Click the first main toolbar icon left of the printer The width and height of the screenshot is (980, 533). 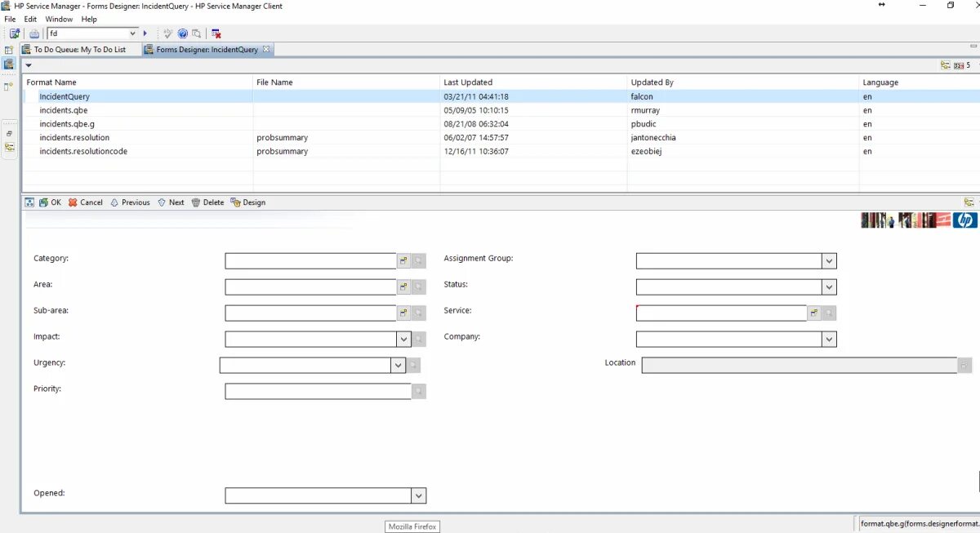tap(15, 33)
